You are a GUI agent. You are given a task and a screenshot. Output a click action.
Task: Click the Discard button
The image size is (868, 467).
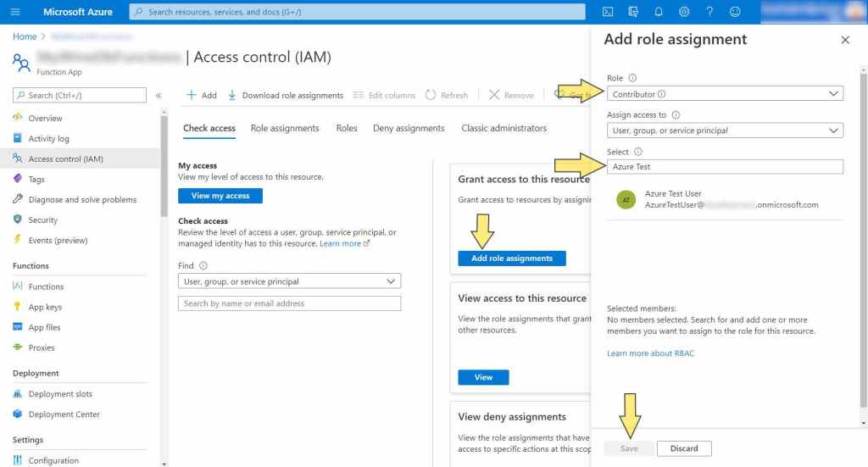[684, 448]
